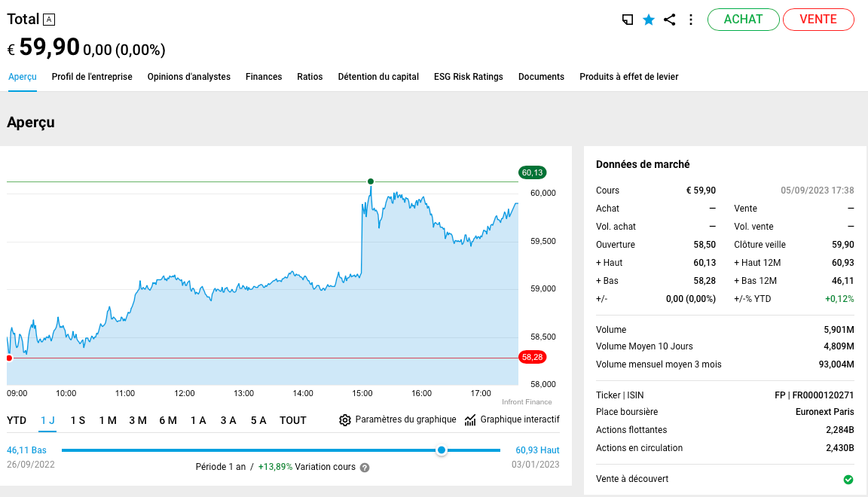Toggle the blue favorite star
This screenshot has height=497, width=868.
pyautogui.click(x=649, y=20)
